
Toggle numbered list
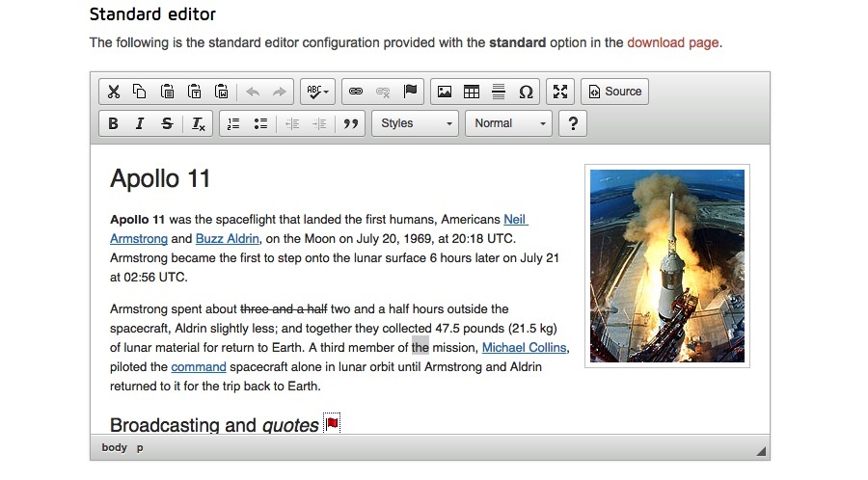coord(233,123)
